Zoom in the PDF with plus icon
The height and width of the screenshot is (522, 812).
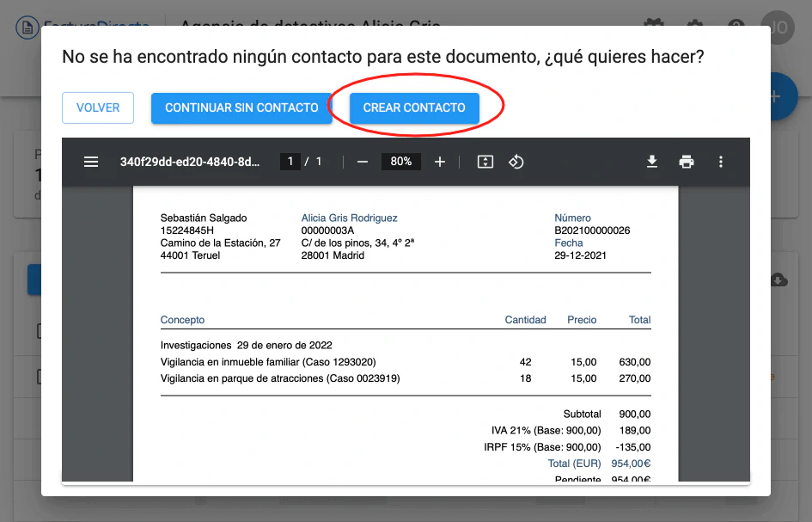(440, 162)
